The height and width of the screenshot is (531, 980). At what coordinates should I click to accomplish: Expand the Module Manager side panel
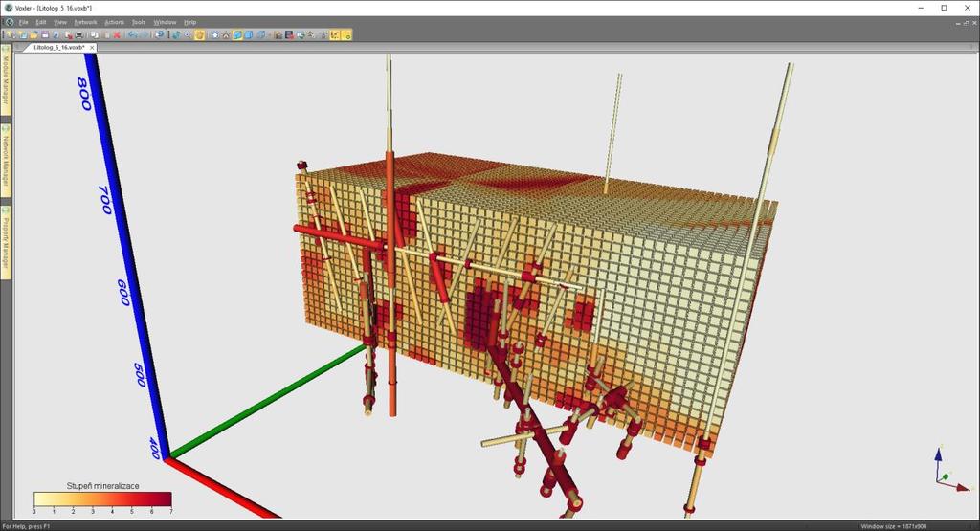6,80
